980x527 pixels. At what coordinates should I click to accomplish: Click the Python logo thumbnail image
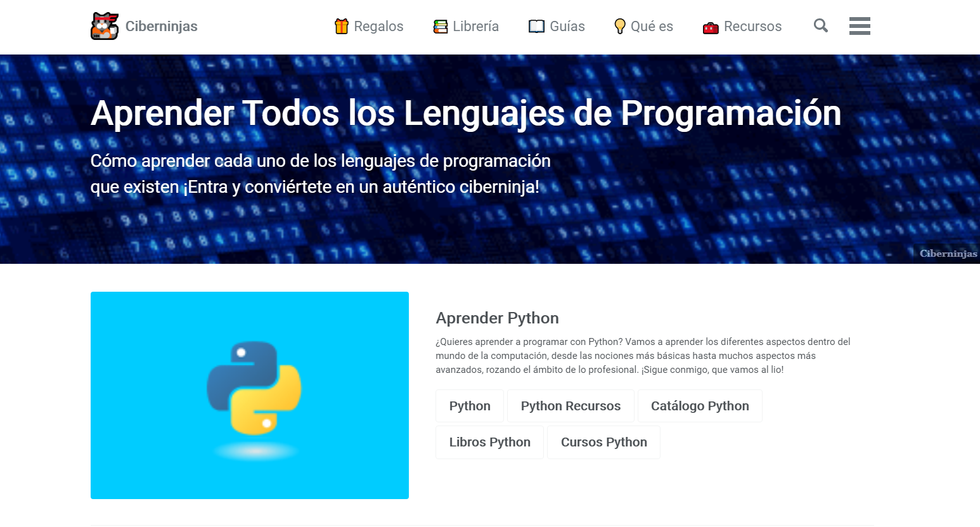pyautogui.click(x=250, y=395)
